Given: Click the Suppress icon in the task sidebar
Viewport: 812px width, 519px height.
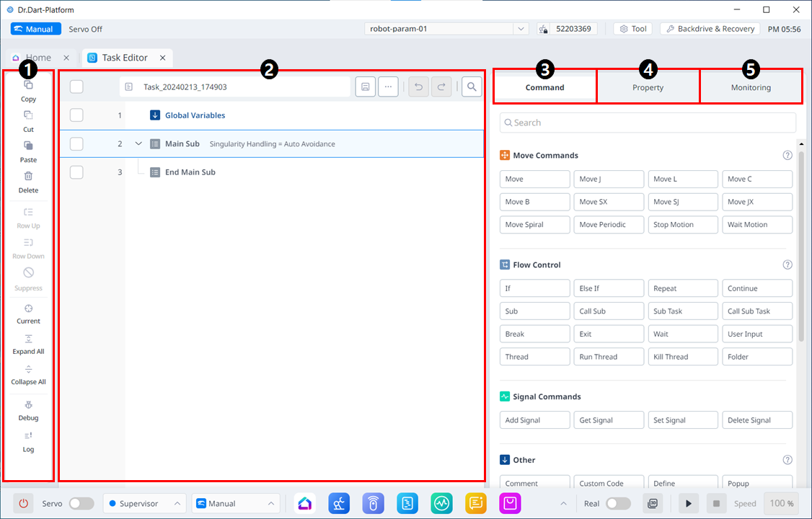Looking at the screenshot, I should pyautogui.click(x=27, y=280).
